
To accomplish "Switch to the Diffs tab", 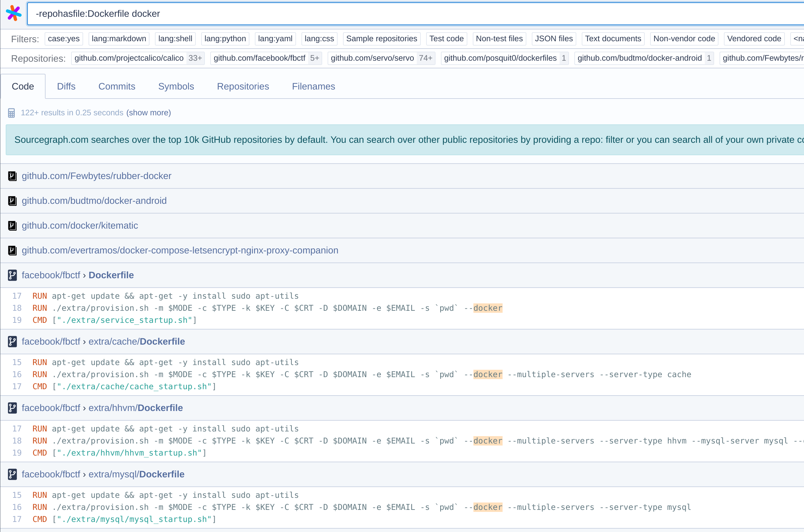I will point(66,86).
